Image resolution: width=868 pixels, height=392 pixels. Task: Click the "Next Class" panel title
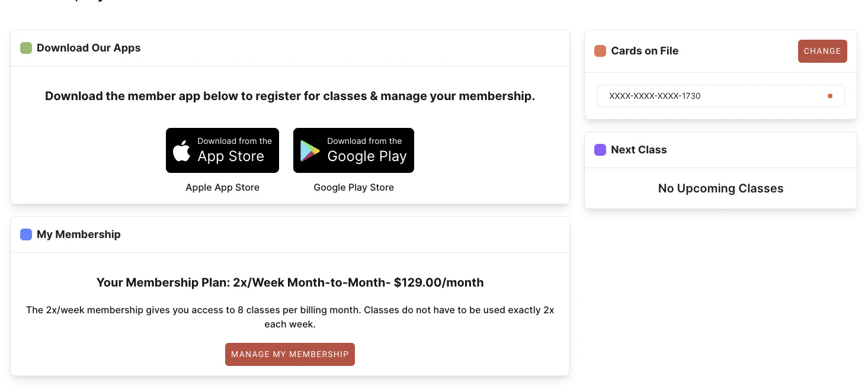pos(639,150)
